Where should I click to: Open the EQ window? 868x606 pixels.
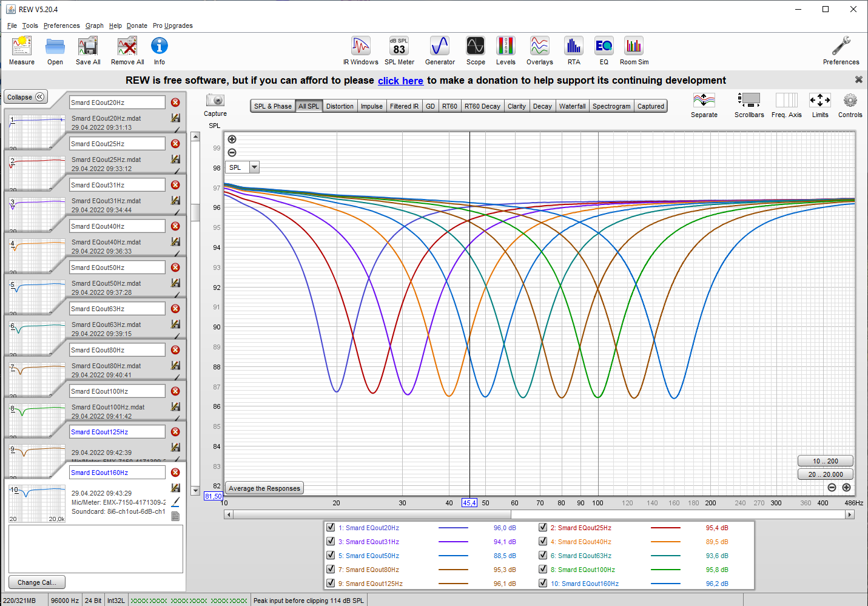pos(604,47)
